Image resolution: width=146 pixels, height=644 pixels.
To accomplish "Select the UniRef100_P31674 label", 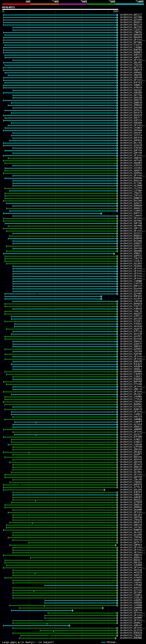I will pyautogui.click(x=131, y=45).
